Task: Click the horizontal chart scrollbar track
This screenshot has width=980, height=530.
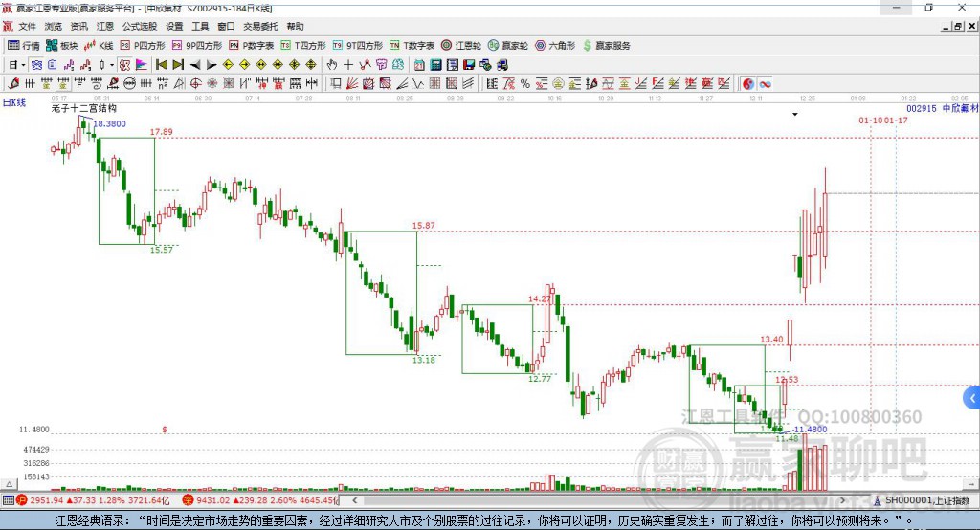Action: [599, 500]
